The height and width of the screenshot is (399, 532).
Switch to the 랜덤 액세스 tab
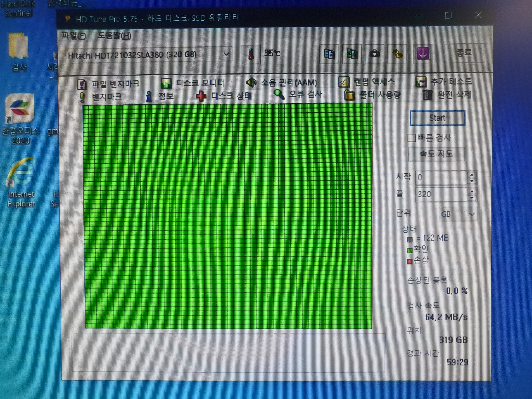367,82
